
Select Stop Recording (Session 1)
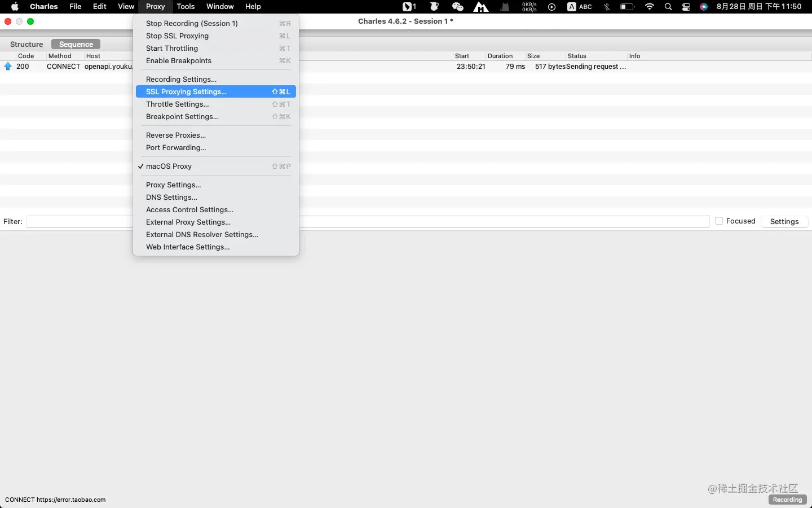(216, 24)
